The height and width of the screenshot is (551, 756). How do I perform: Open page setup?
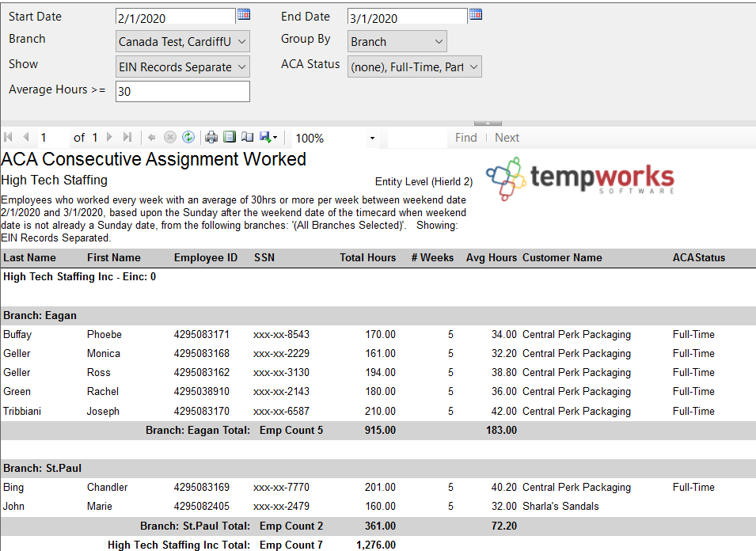point(247,138)
